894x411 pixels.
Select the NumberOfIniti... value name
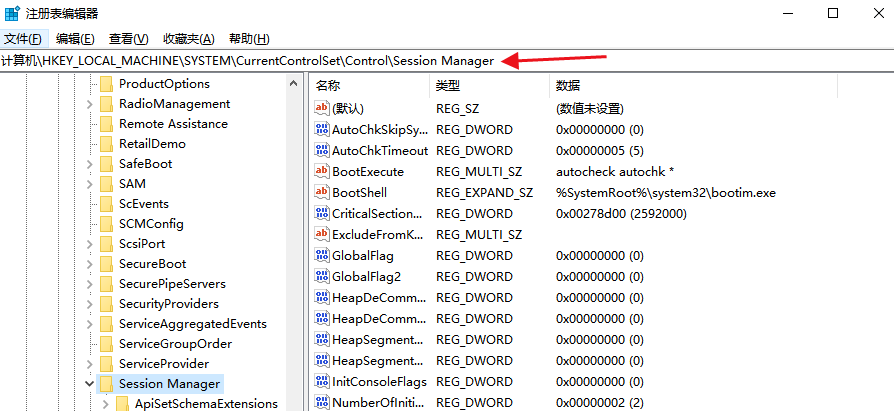pyautogui.click(x=379, y=402)
